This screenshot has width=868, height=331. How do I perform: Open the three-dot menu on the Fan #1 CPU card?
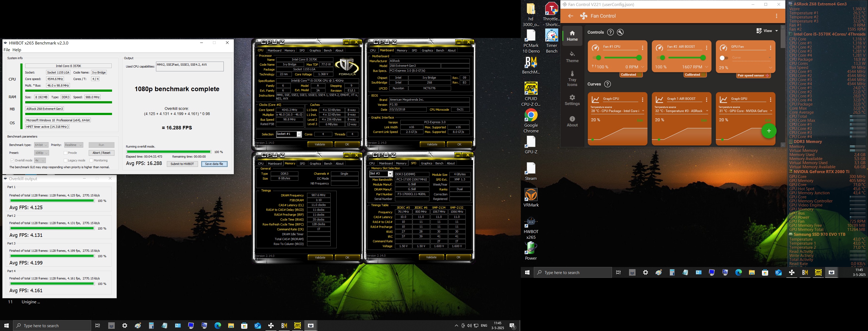coord(643,48)
